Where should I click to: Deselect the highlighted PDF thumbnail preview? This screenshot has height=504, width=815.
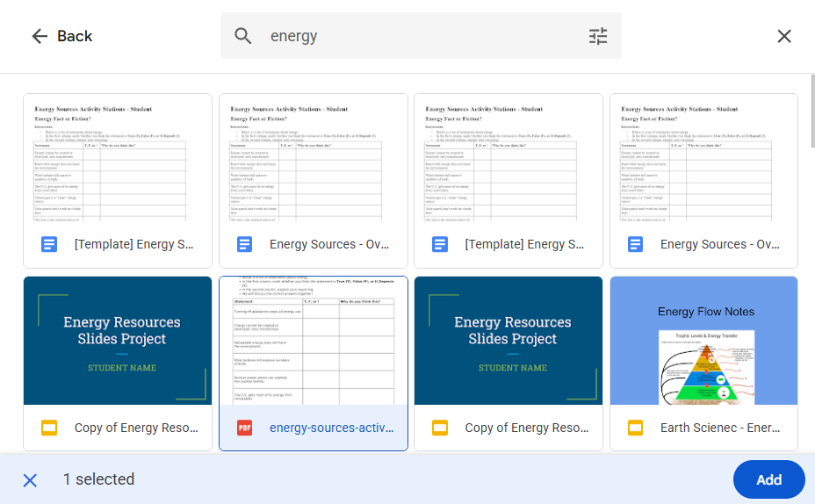coord(314,341)
